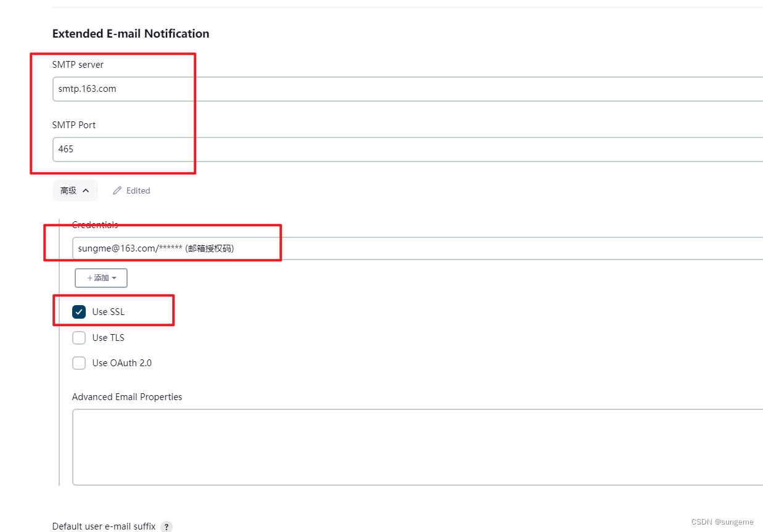Click the Extended E-mail Notification heading

[x=130, y=33]
